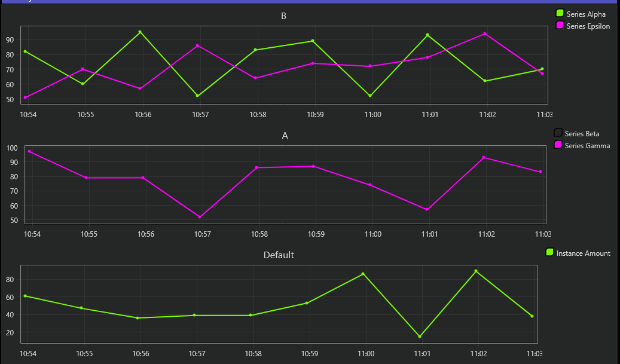Select the chart title "Default"
Screen dimensions: 620x364
click(x=279, y=255)
